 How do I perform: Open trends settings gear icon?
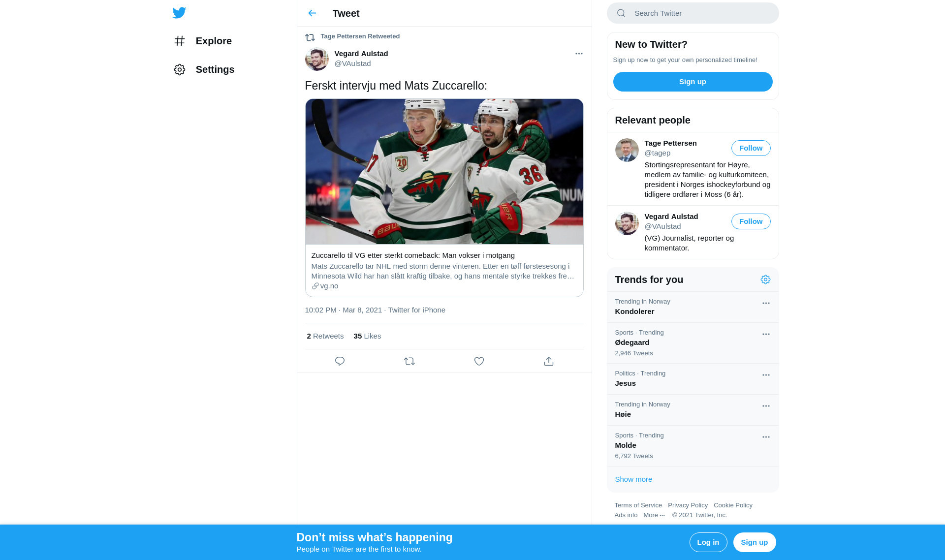point(765,280)
